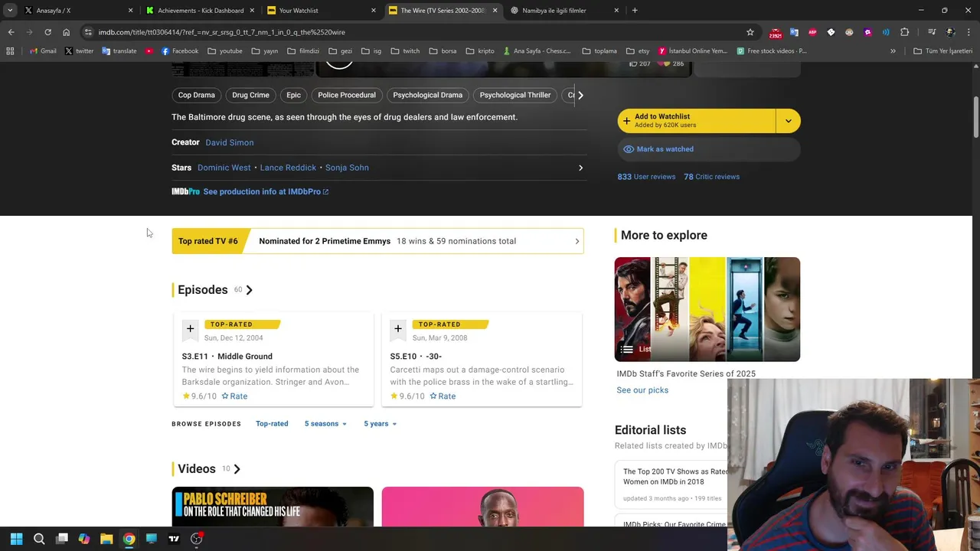Rate the -30- episode

point(443,396)
